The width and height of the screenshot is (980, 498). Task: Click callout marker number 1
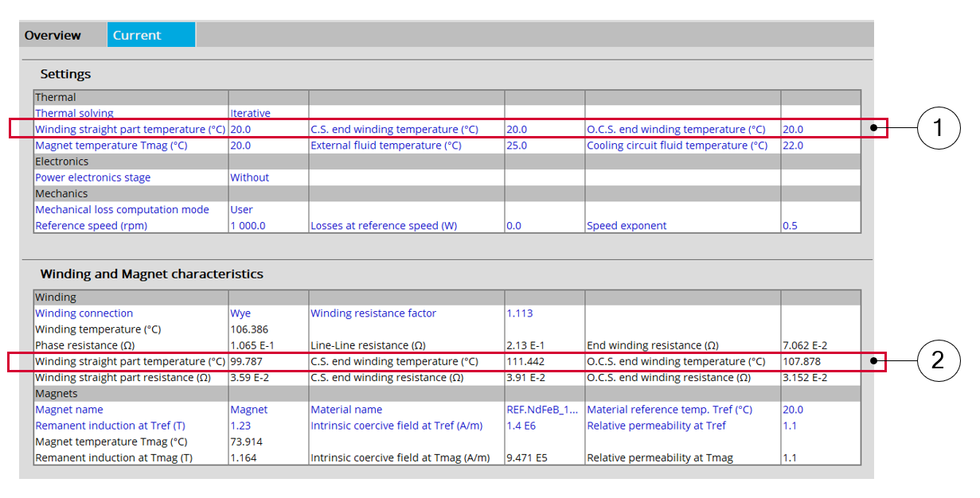pyautogui.click(x=938, y=129)
